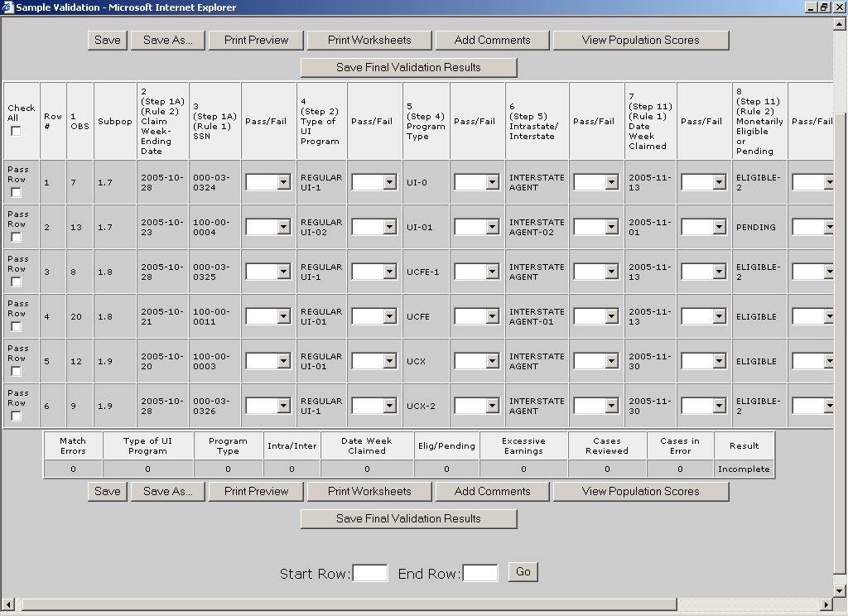The image size is (848, 616).
Task: Click the horizontal scrollbar thumb
Action: (348, 604)
